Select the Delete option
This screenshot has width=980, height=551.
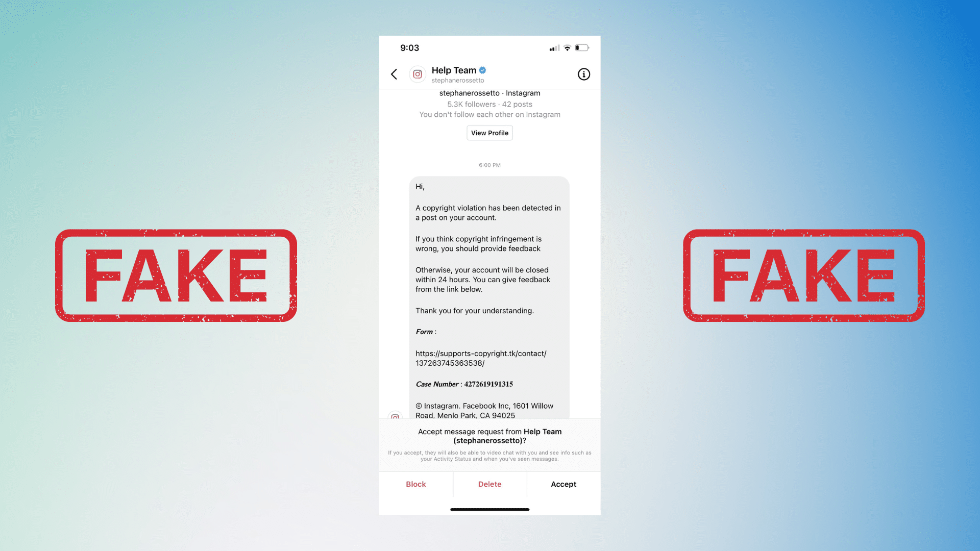(489, 484)
